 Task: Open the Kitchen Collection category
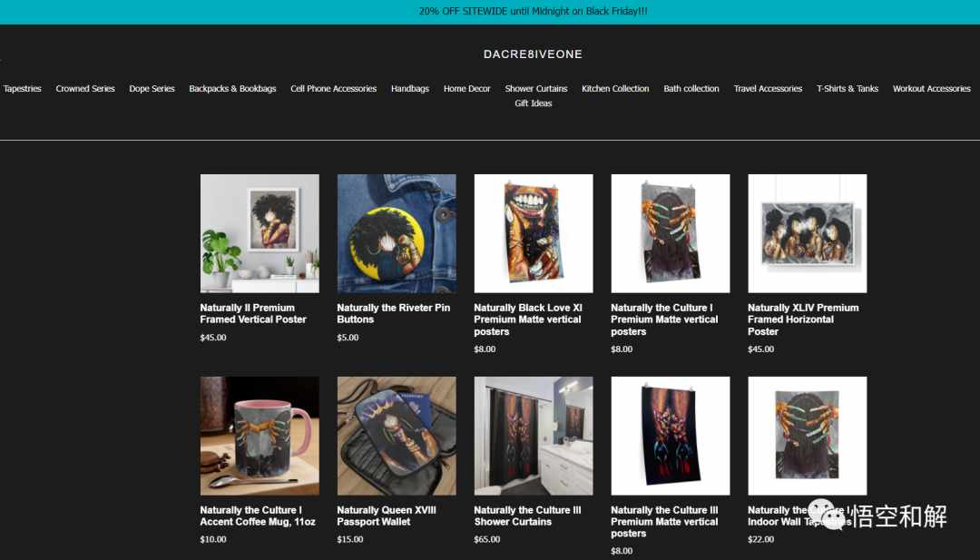click(x=615, y=89)
